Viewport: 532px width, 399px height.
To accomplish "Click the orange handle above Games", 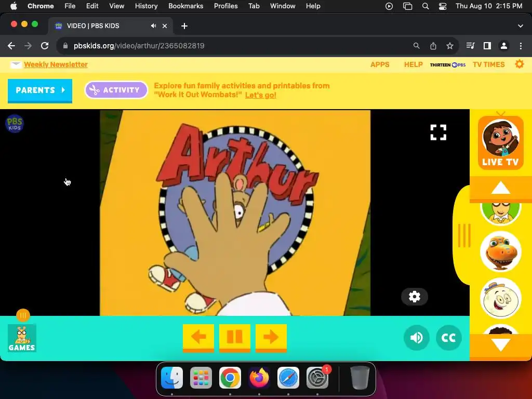I will click(x=23, y=315).
